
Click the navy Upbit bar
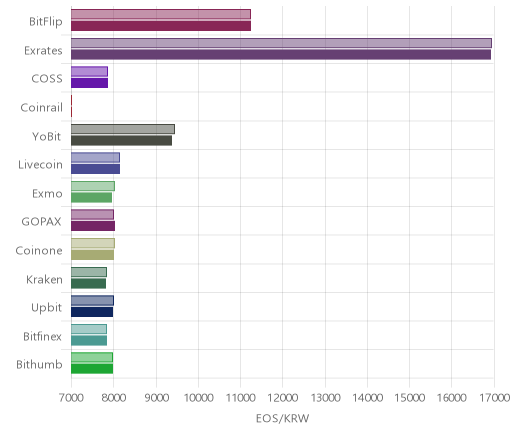click(92, 312)
